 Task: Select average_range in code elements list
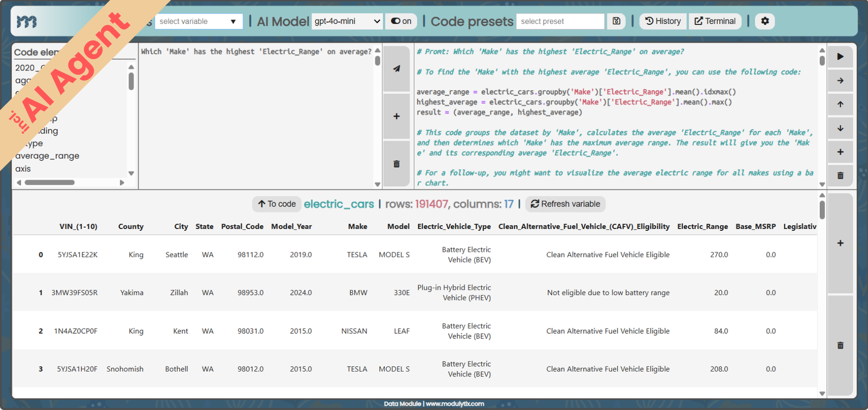click(47, 156)
